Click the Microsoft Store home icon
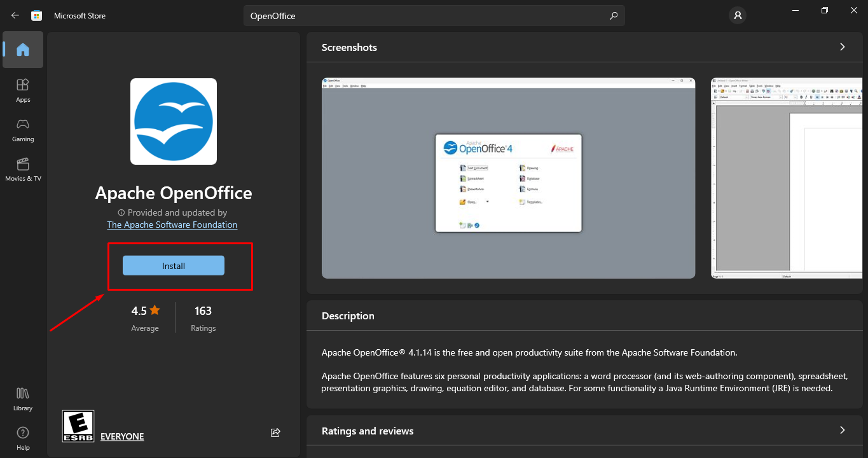The image size is (868, 458). (x=36, y=15)
